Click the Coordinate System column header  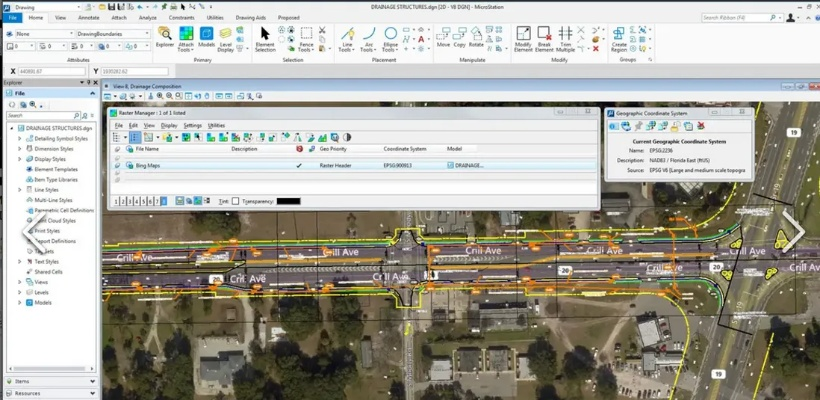coord(405,149)
